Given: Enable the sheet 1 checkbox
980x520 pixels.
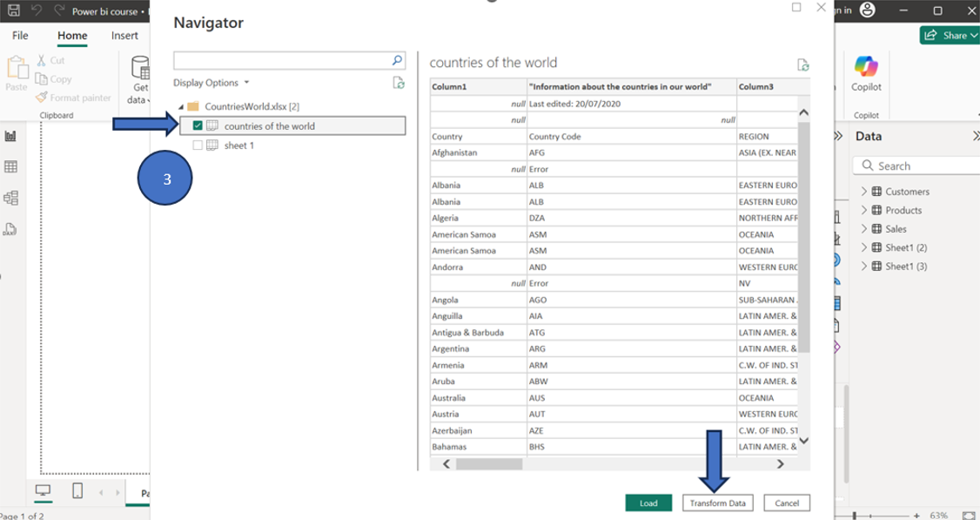Looking at the screenshot, I should (x=198, y=145).
